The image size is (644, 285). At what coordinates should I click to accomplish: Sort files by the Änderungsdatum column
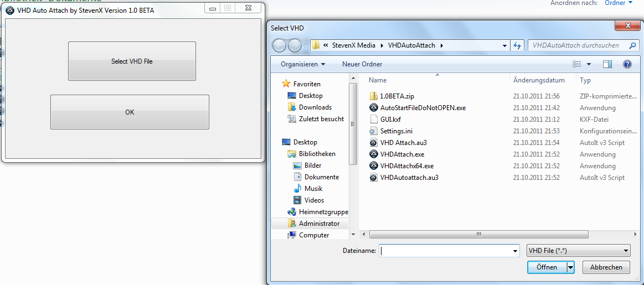click(x=539, y=80)
